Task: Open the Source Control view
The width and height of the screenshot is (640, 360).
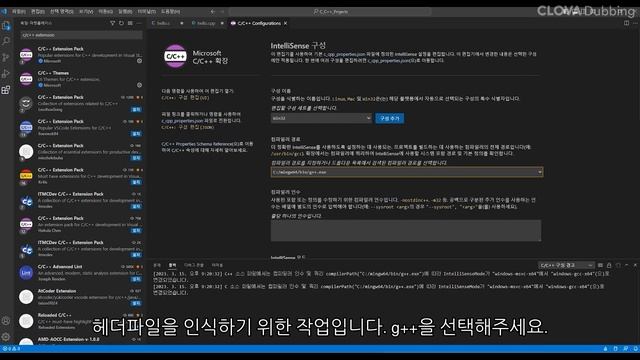Action: coord(6,57)
